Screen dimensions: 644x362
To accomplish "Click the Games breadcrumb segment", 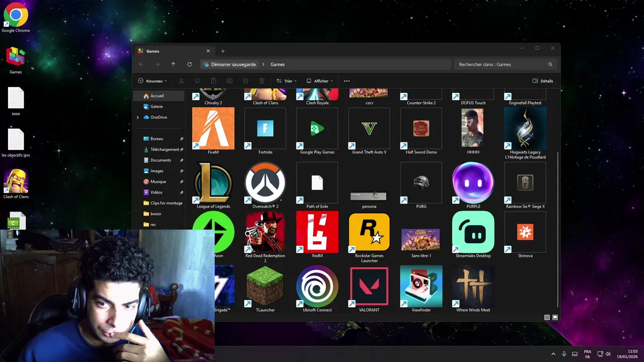I will (x=278, y=64).
